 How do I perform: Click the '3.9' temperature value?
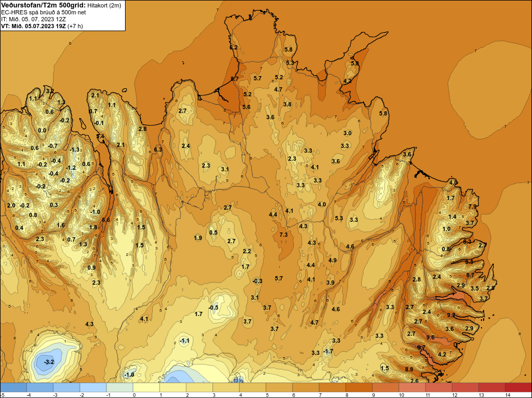point(330,283)
